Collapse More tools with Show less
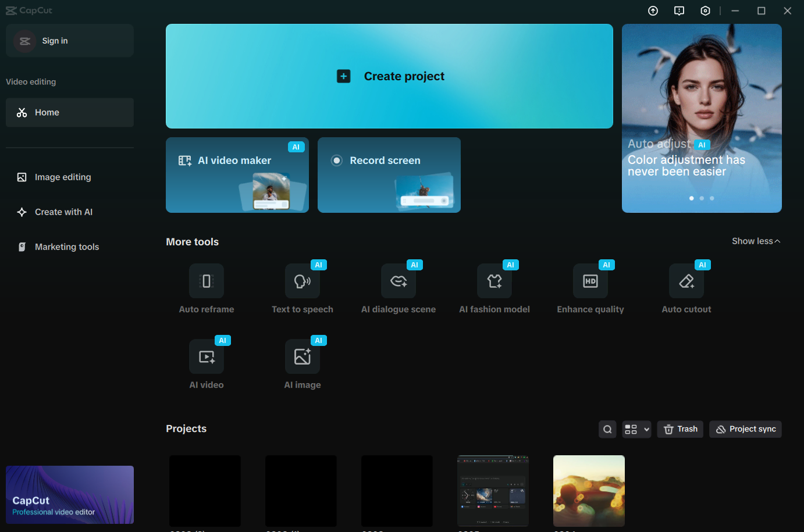Viewport: 804px width, 532px height. 756,241
